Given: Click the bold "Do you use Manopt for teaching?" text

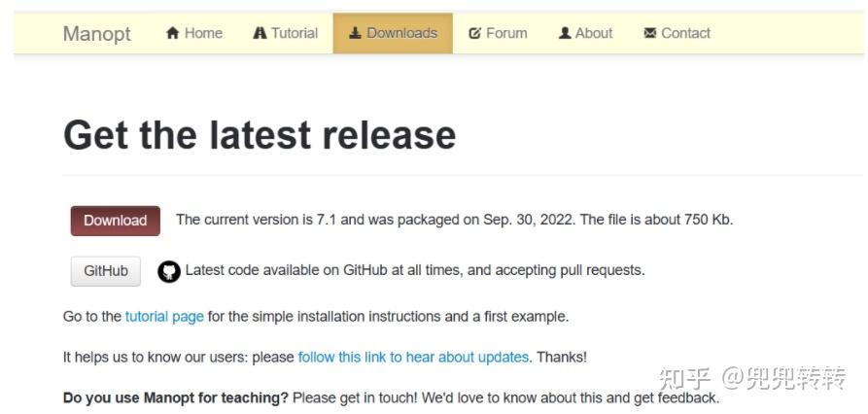Looking at the screenshot, I should [x=176, y=397].
